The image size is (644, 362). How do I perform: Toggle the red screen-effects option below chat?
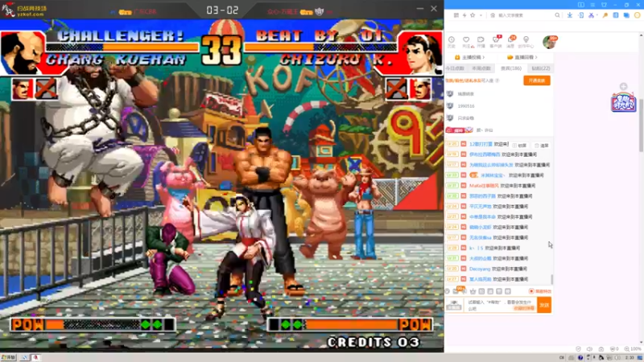tap(539, 291)
